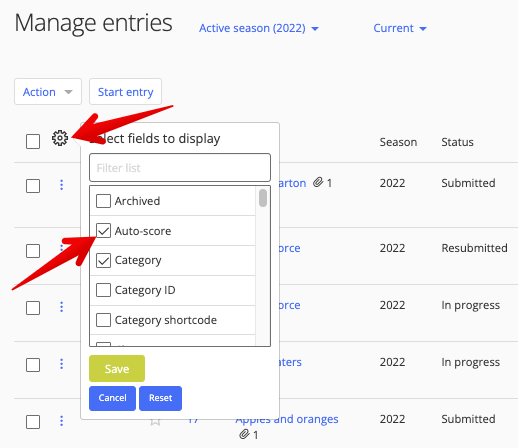This screenshot has width=518, height=448.
Task: Check the Category shortcode field
Action: pyautogui.click(x=103, y=320)
